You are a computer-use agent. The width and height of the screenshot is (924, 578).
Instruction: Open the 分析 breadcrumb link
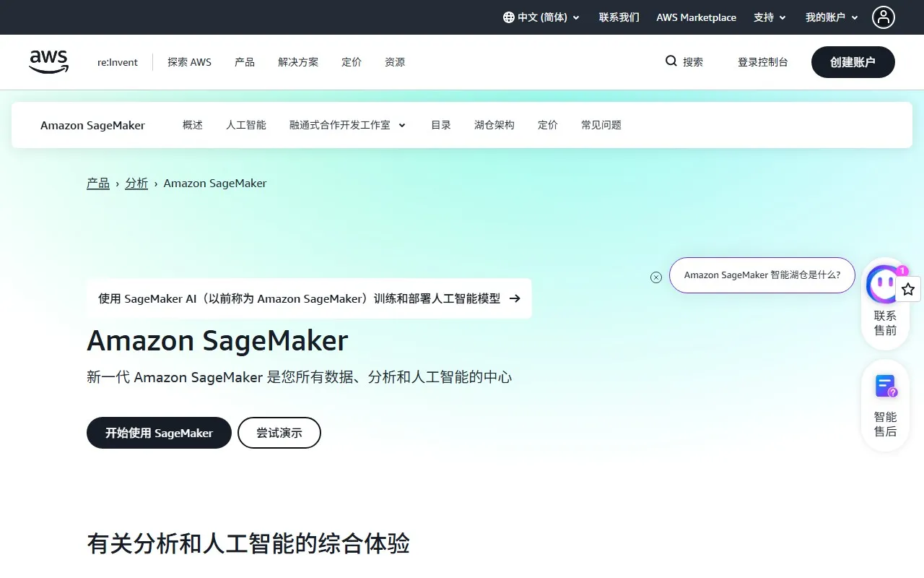click(x=136, y=183)
